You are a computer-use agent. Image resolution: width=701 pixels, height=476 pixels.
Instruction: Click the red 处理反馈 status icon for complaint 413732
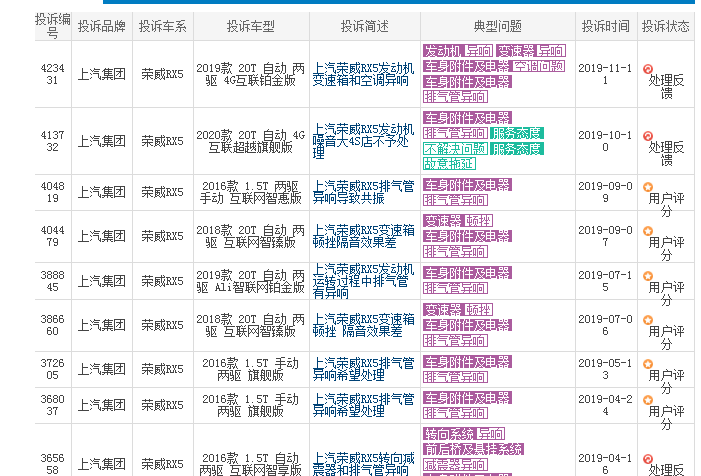[x=647, y=136]
